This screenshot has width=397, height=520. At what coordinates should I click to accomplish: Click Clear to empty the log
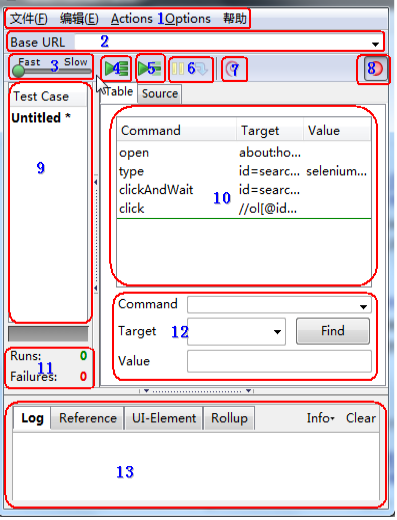[x=361, y=418]
